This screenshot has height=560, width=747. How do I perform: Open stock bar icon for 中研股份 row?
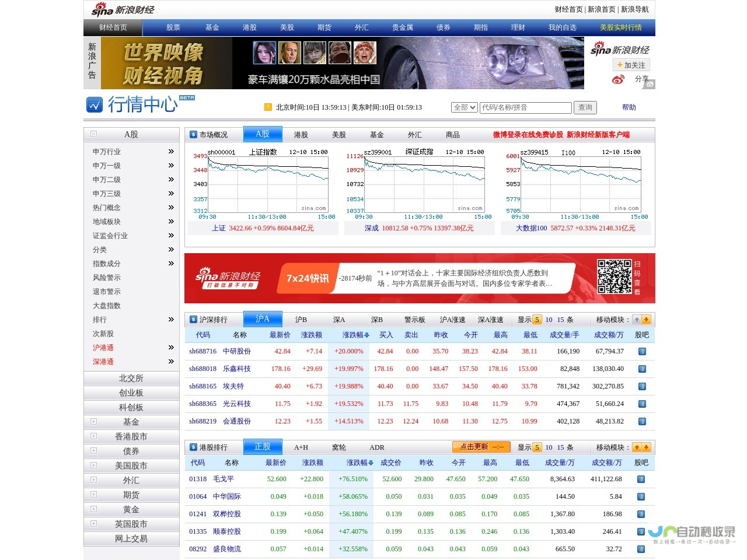(642, 351)
